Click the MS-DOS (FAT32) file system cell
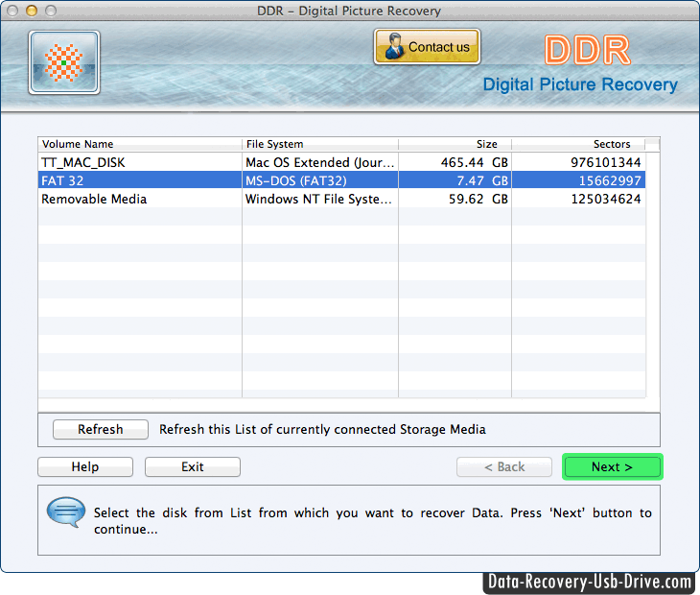The height and width of the screenshot is (595, 700). point(320,180)
